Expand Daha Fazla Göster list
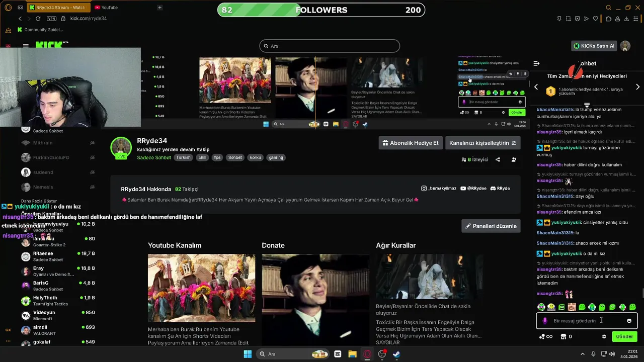The height and width of the screenshot is (362, 644). click(x=39, y=201)
